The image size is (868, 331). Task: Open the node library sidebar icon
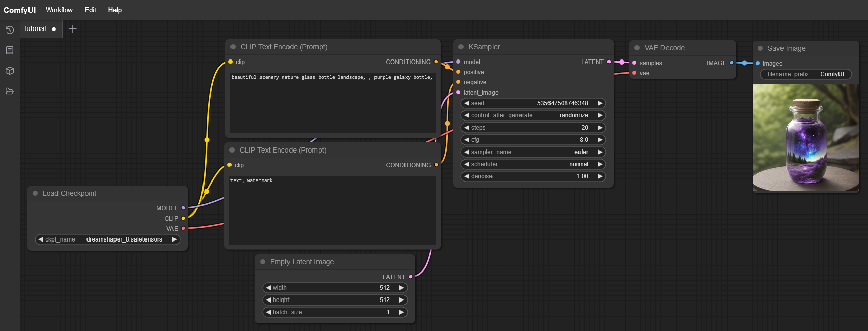coord(9,50)
